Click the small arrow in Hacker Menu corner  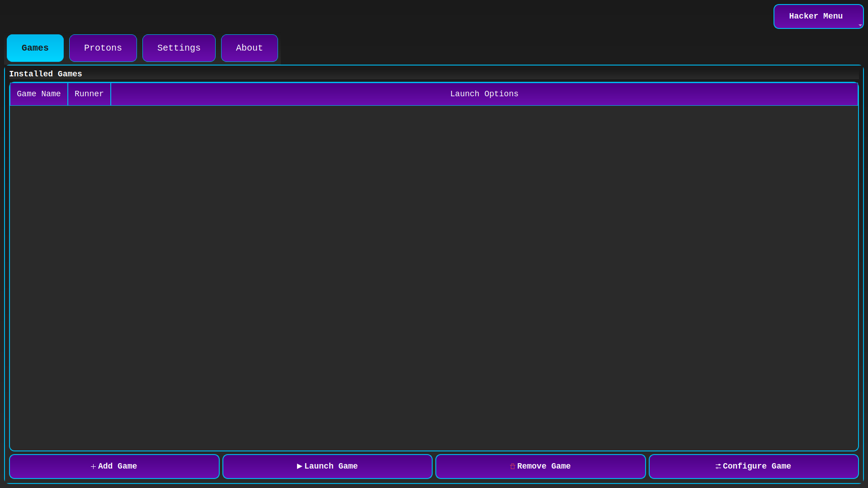(860, 25)
